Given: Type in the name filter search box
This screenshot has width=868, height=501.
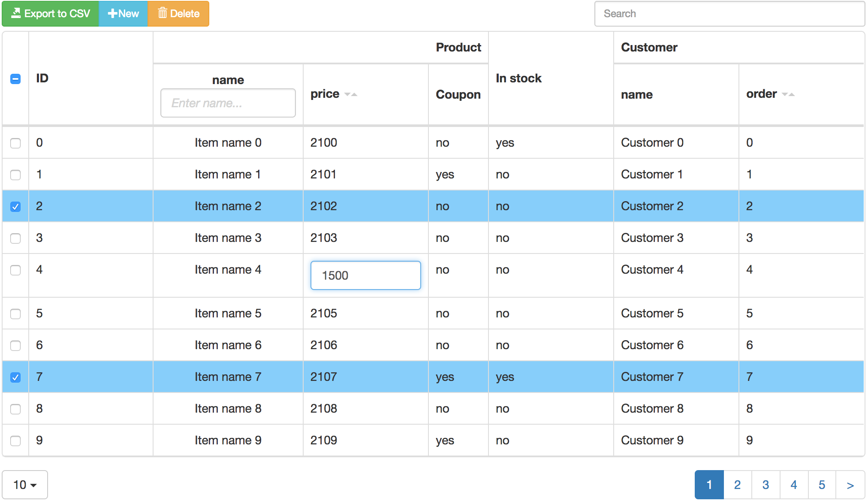Looking at the screenshot, I should click(228, 103).
